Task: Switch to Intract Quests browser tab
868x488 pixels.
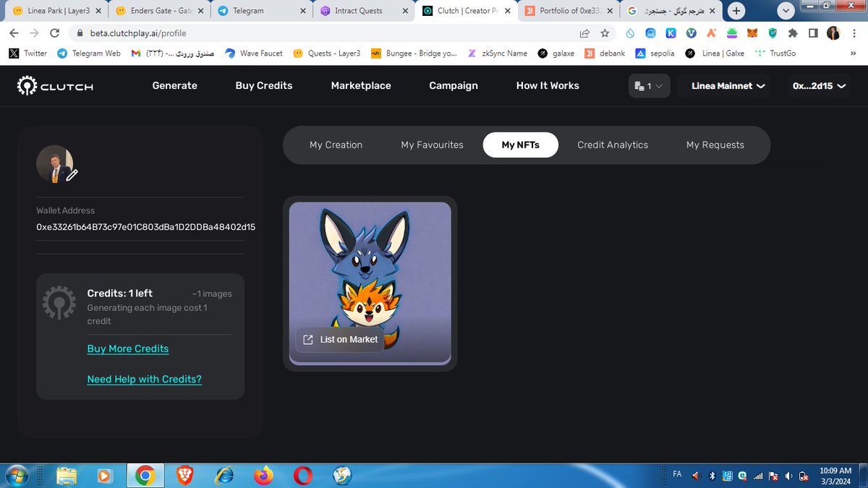Action: coord(363,12)
